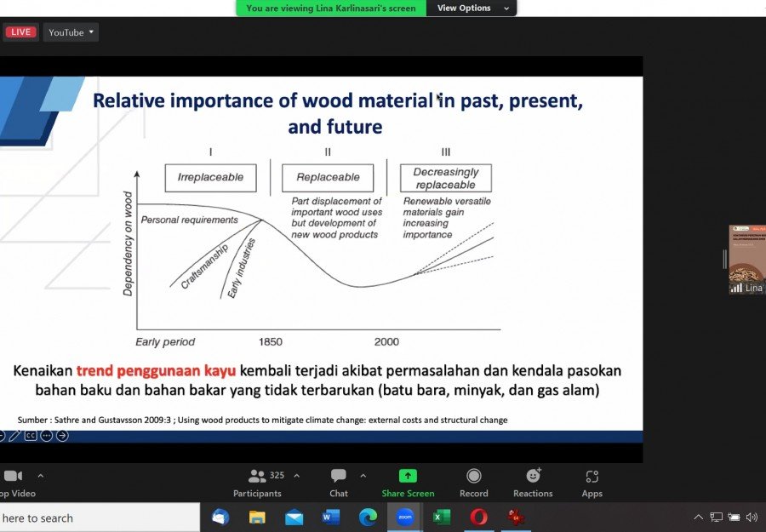Image resolution: width=766 pixels, height=532 pixels.
Task: Click Lina's video thumbnail
Action: [x=747, y=260]
